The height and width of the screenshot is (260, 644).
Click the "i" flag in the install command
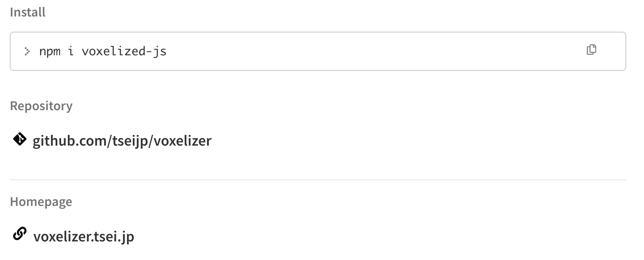pyautogui.click(x=71, y=51)
